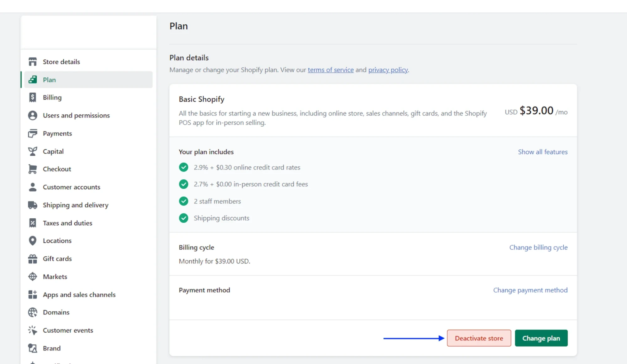The image size is (627, 364).
Task: Click the 'Shipping discounts' feature text
Action: point(221,218)
